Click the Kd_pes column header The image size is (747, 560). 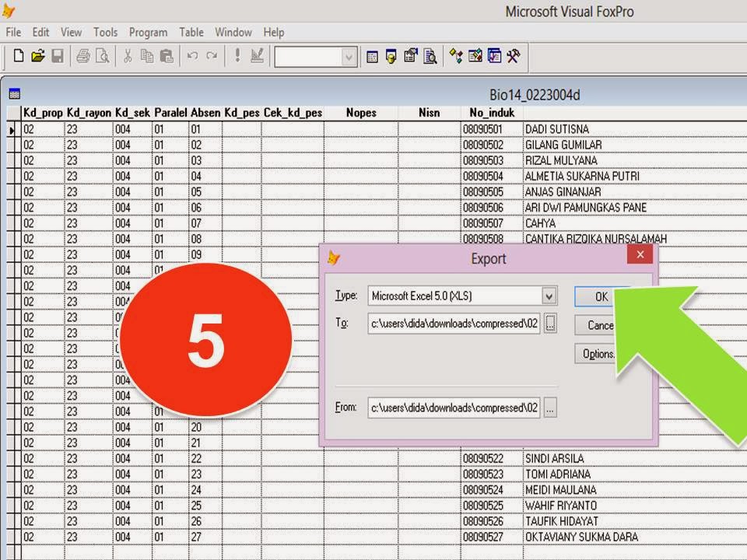(242, 113)
